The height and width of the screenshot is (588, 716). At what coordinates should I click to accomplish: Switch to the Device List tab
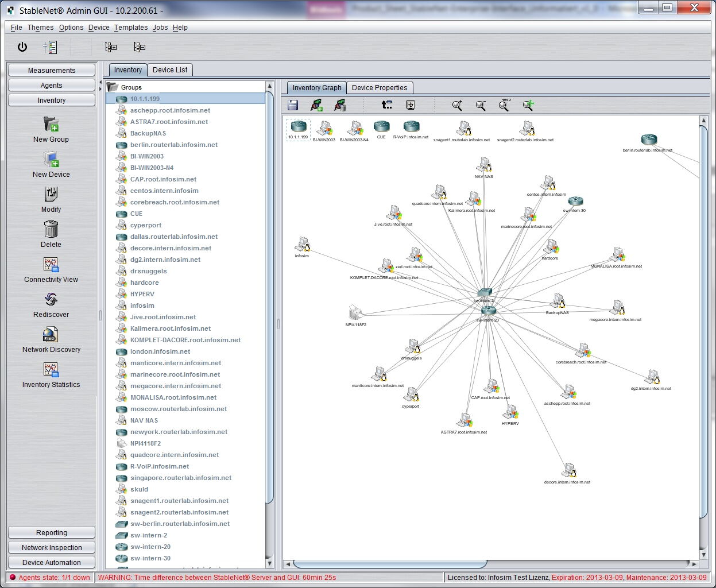point(170,69)
